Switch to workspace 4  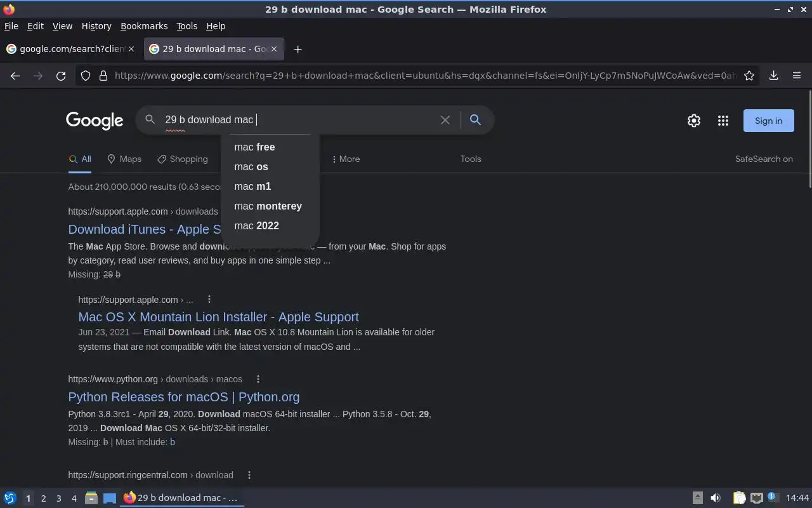pos(74,498)
